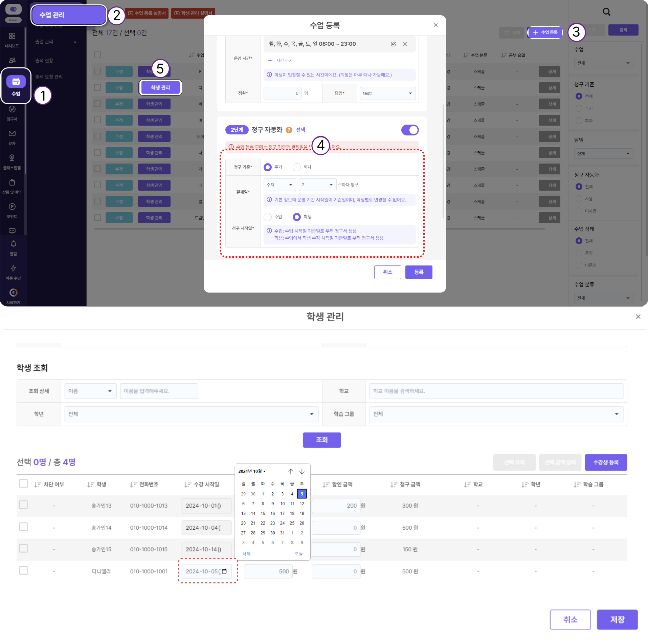Open the 출석 요청 관리 menu item
This screenshot has height=644, width=648.
tap(49, 77)
